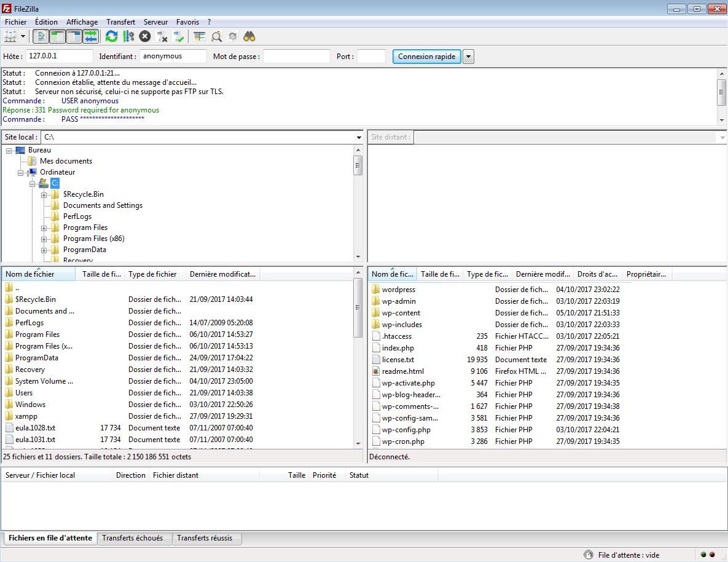The image size is (728, 562).
Task: Select wp-config.php remote file
Action: click(406, 430)
